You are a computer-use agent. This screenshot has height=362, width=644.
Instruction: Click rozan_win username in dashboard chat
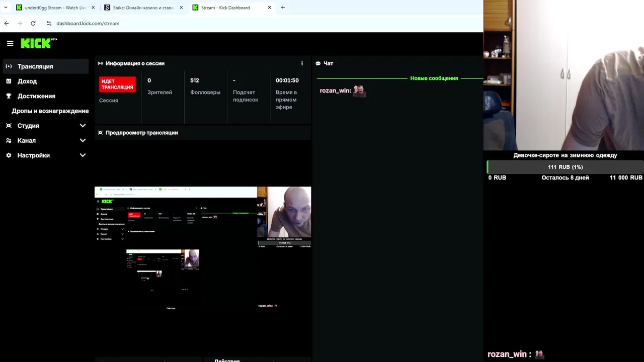[335, 90]
